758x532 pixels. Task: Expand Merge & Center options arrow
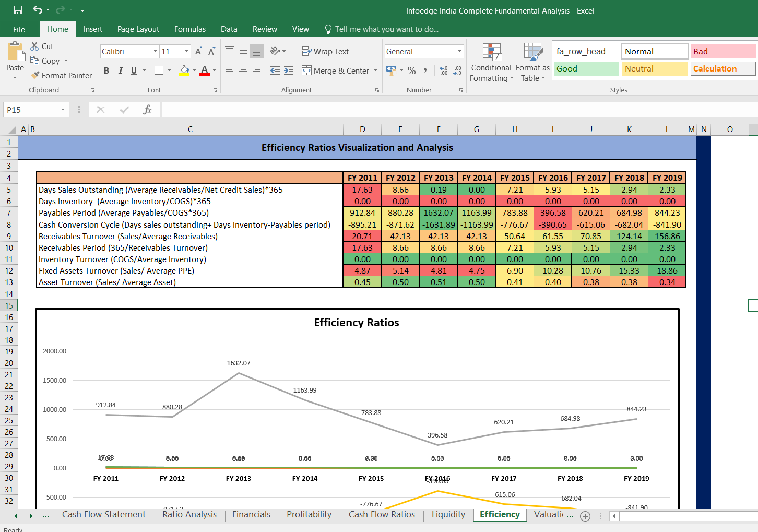tap(376, 70)
